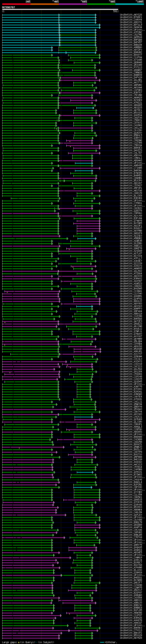Select the UniRef100_A8RX19 row label

pyautogui.click(x=131, y=314)
